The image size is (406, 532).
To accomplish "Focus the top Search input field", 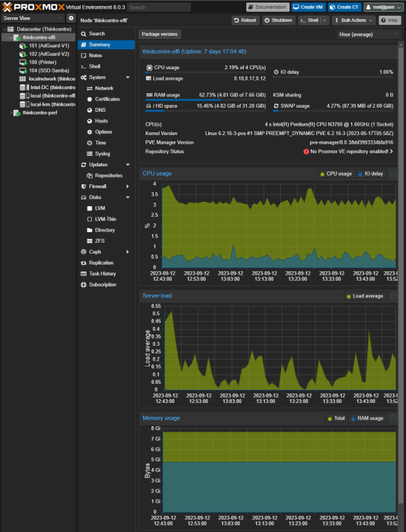I will tap(159, 7).
